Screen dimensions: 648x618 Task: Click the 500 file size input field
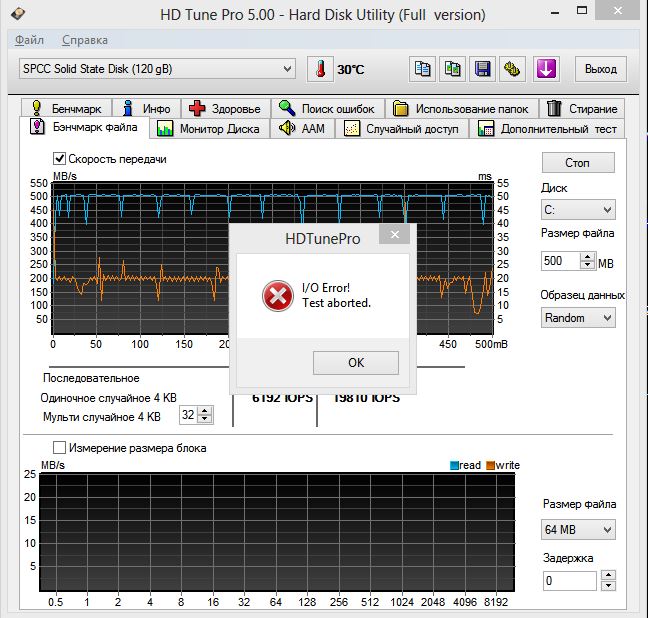coord(561,261)
